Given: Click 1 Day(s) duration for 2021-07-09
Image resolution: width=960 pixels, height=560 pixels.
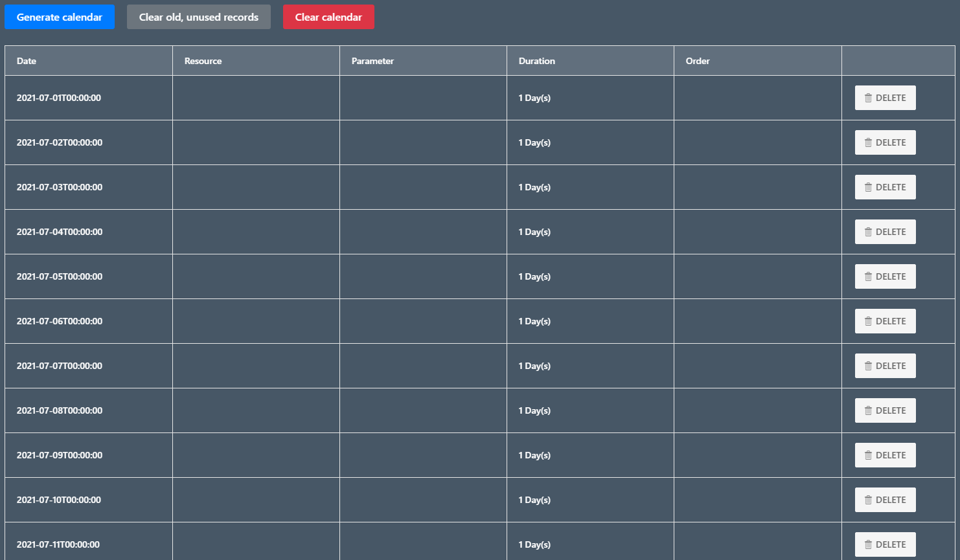Looking at the screenshot, I should (x=534, y=455).
